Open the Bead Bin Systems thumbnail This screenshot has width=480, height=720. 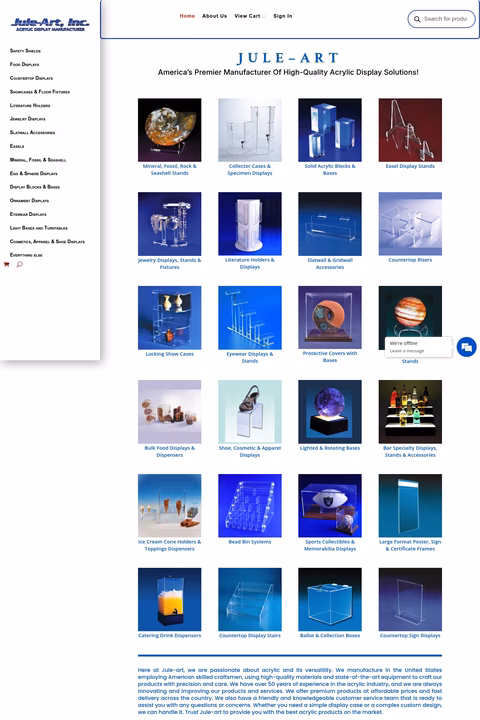[250, 506]
